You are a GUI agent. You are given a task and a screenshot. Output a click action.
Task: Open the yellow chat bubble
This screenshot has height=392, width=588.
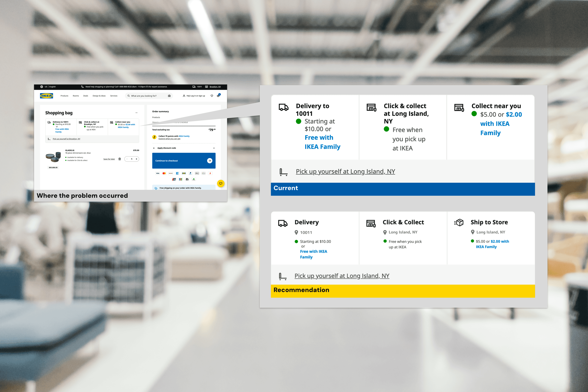(221, 184)
